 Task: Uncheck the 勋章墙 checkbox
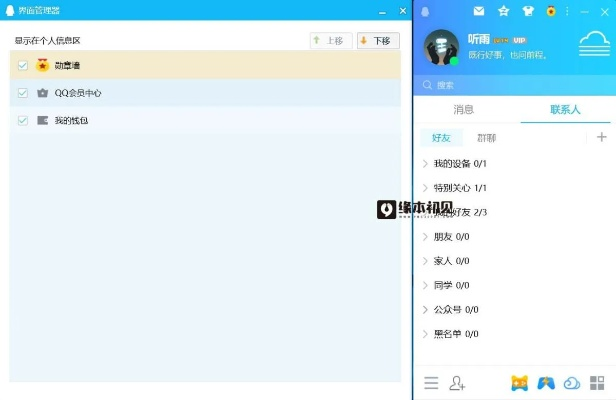pos(23,65)
